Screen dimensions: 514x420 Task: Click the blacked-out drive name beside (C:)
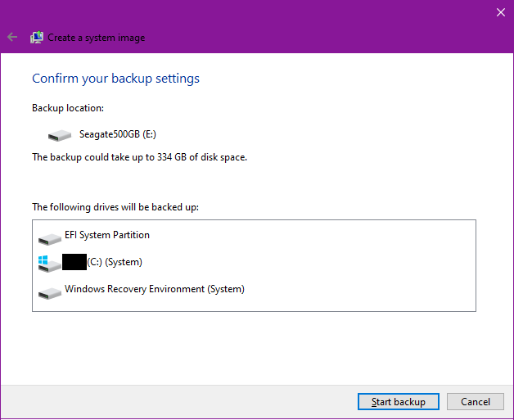pyautogui.click(x=74, y=262)
